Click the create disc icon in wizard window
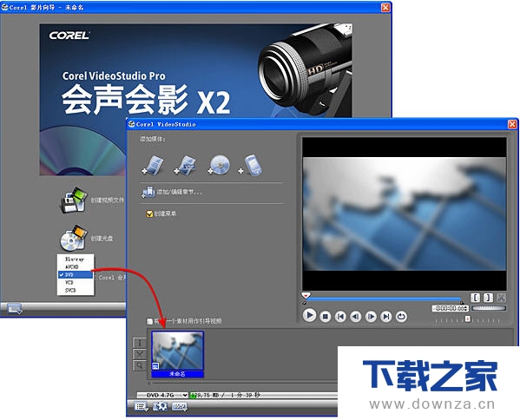The width and height of the screenshot is (520, 420). click(x=74, y=238)
